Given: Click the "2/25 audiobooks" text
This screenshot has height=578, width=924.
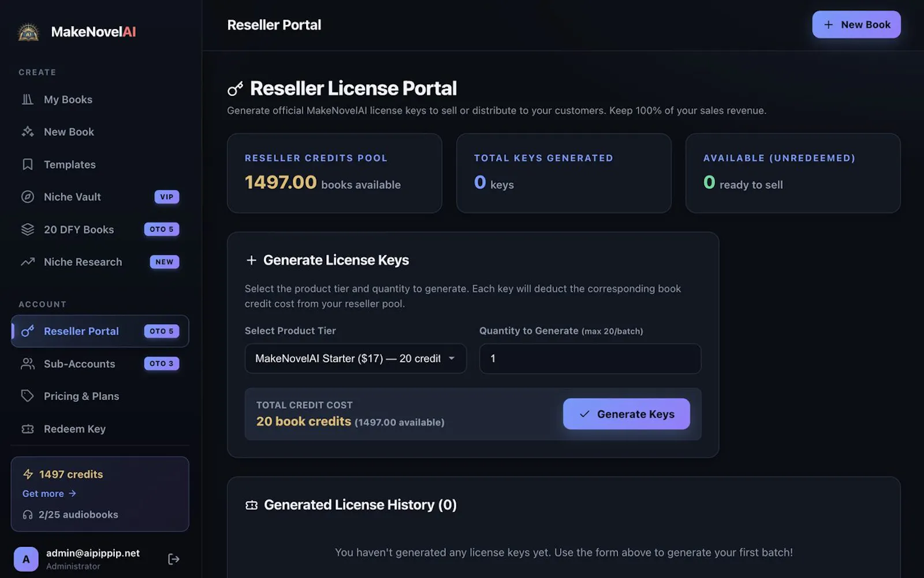Looking at the screenshot, I should click(79, 514).
